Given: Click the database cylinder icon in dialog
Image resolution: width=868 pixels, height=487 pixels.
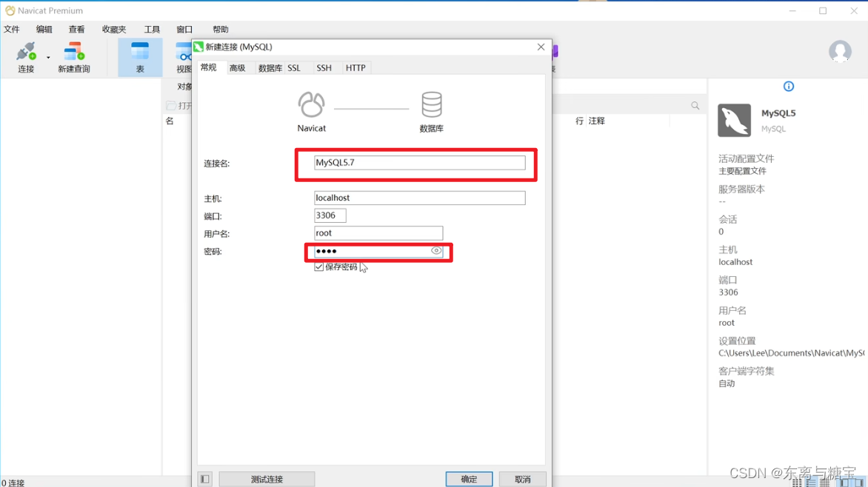Looking at the screenshot, I should [431, 104].
